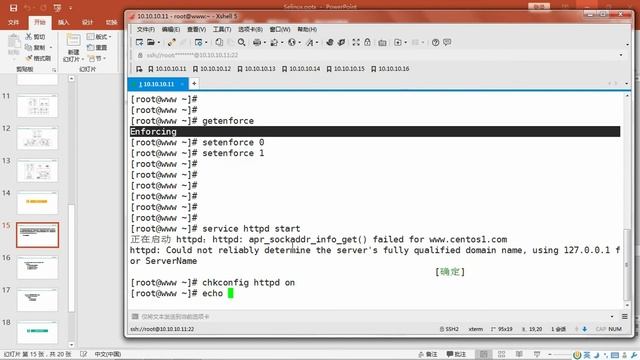Open the 插入 tab in PowerPoint ribbon
This screenshot has width=640, height=360.
(63, 22)
